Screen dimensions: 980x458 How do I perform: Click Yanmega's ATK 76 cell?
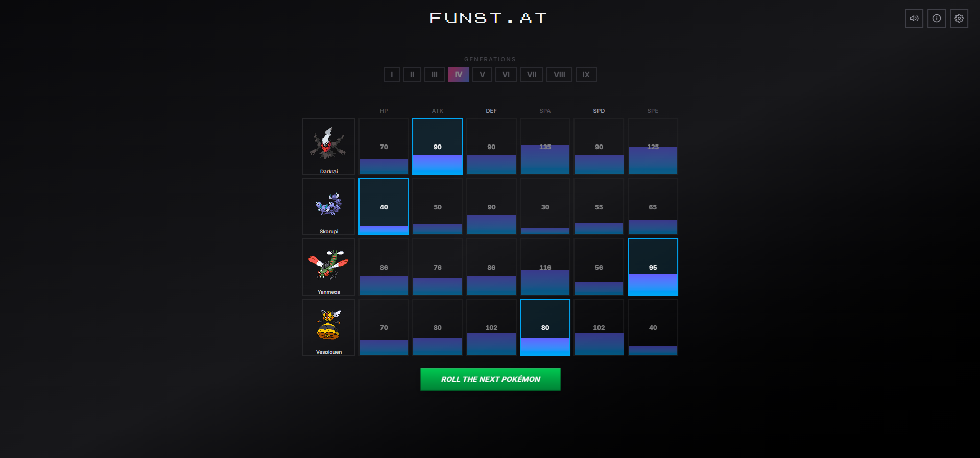click(x=438, y=267)
